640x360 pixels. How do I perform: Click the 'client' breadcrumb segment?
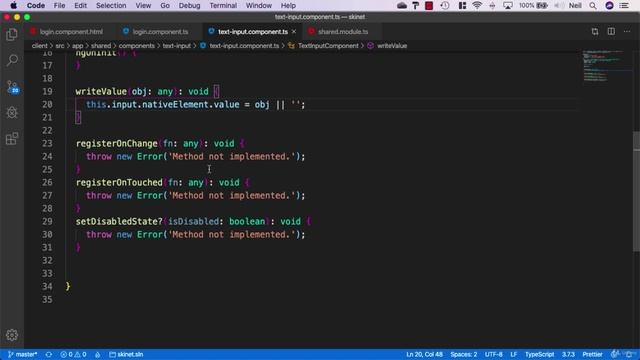coord(40,46)
